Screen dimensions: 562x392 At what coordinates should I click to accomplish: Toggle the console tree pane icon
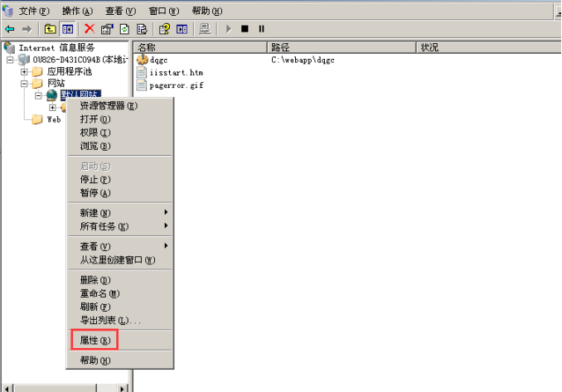click(x=67, y=29)
